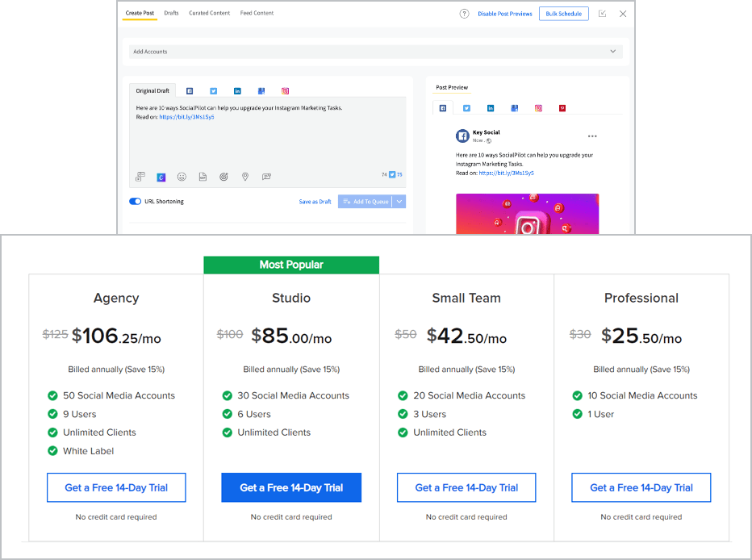Open the media upload icon in composer toolbar
This screenshot has height=560, width=752.
coord(140,177)
